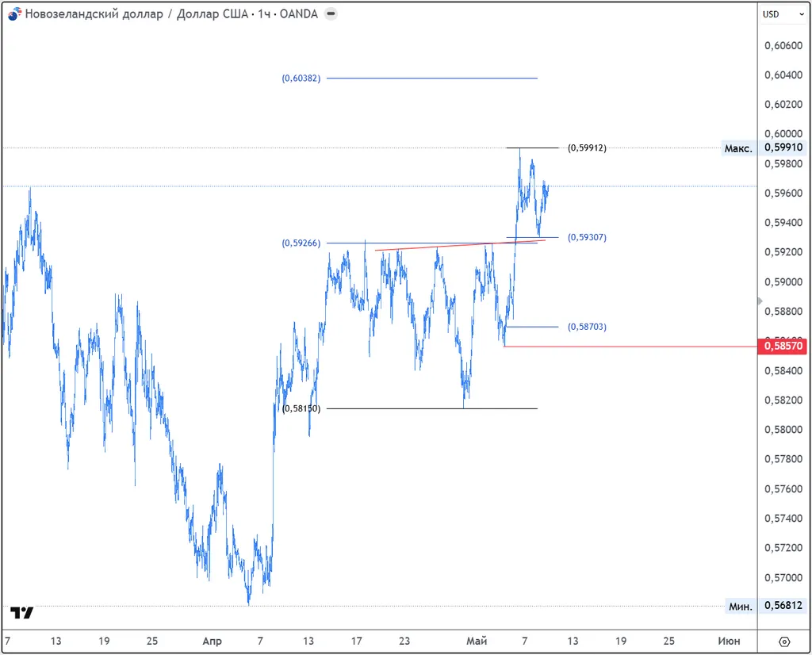Collapse the legend with the minus button
The height and width of the screenshot is (655, 812).
pyautogui.click(x=331, y=14)
